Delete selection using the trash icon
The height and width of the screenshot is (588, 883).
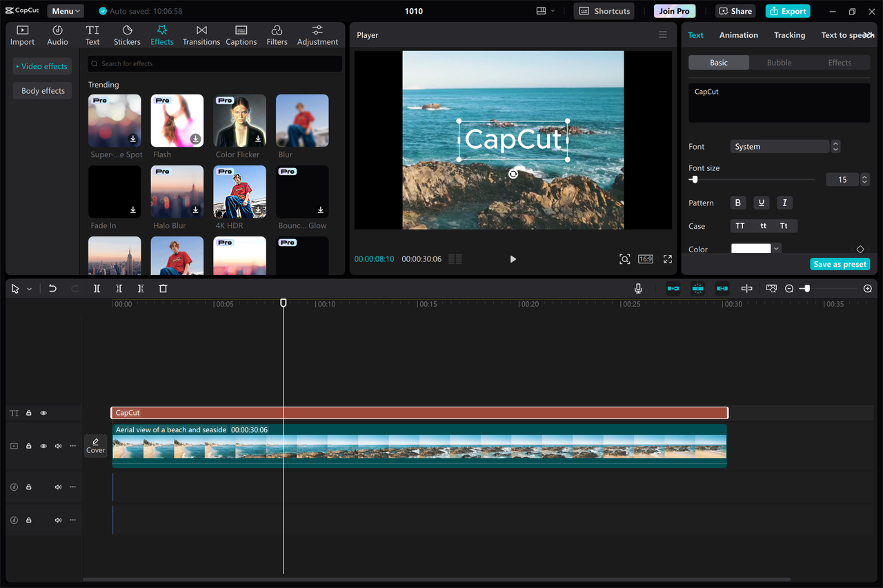tap(163, 288)
